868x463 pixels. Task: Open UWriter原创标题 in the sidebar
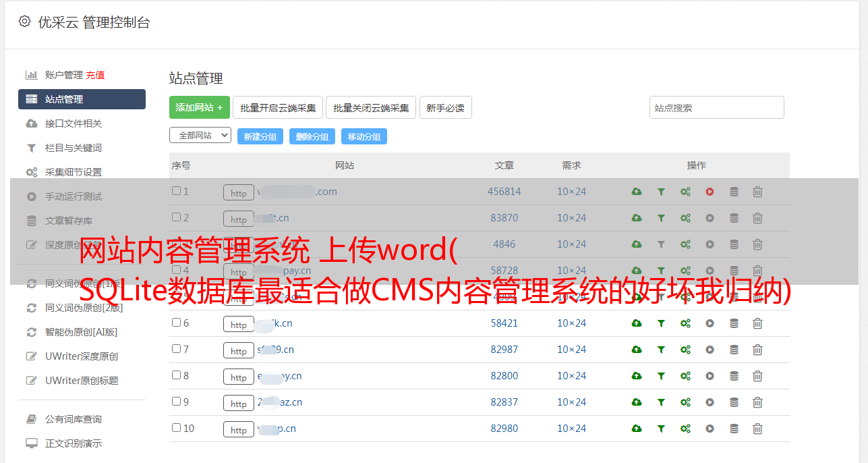[x=82, y=381]
